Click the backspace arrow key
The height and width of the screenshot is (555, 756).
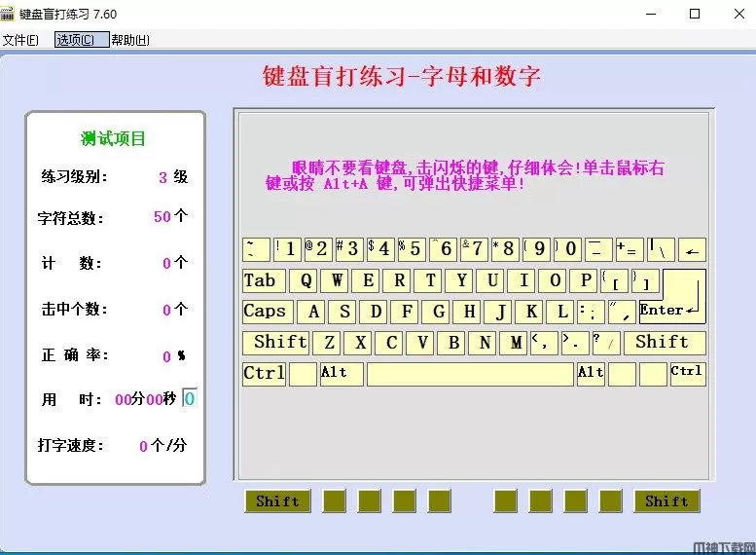coord(692,249)
